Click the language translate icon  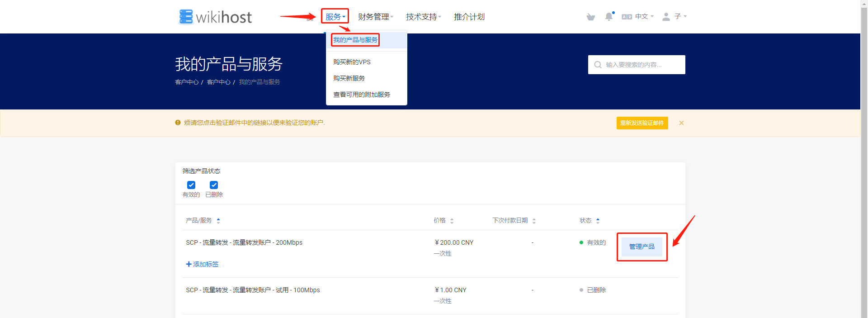coord(627,17)
